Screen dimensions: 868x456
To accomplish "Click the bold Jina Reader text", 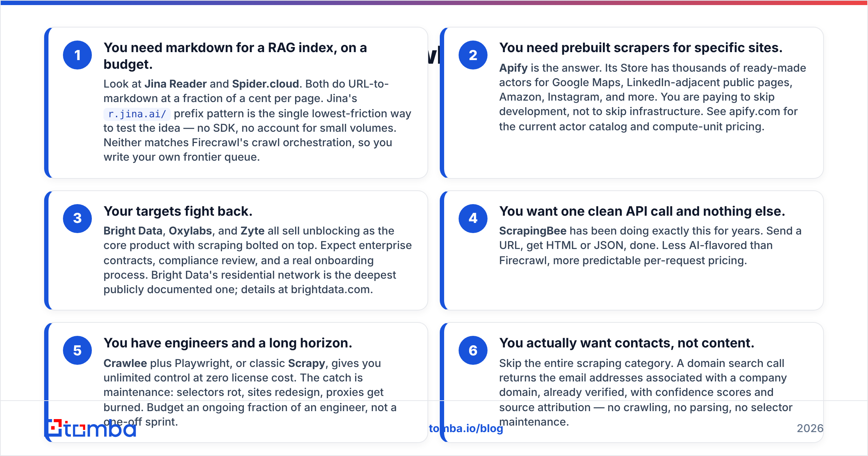I will [x=175, y=84].
